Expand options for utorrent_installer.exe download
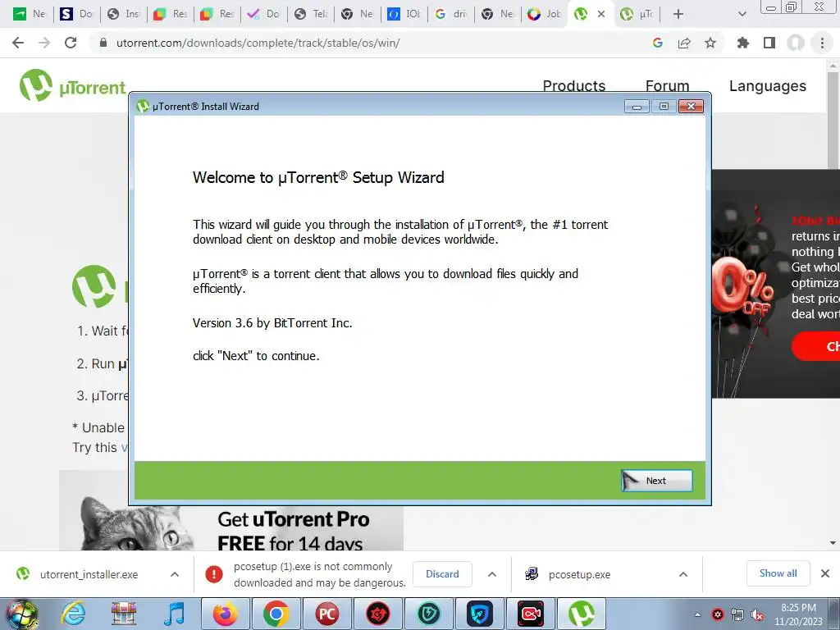 [175, 574]
